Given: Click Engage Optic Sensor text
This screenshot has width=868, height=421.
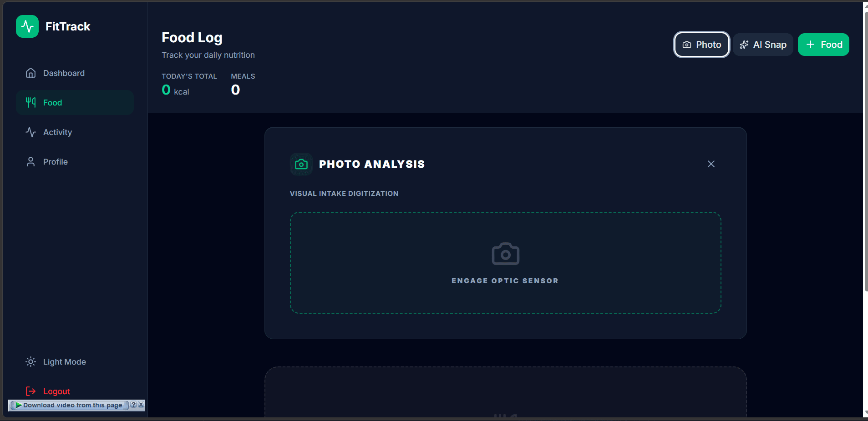Looking at the screenshot, I should click(x=505, y=281).
